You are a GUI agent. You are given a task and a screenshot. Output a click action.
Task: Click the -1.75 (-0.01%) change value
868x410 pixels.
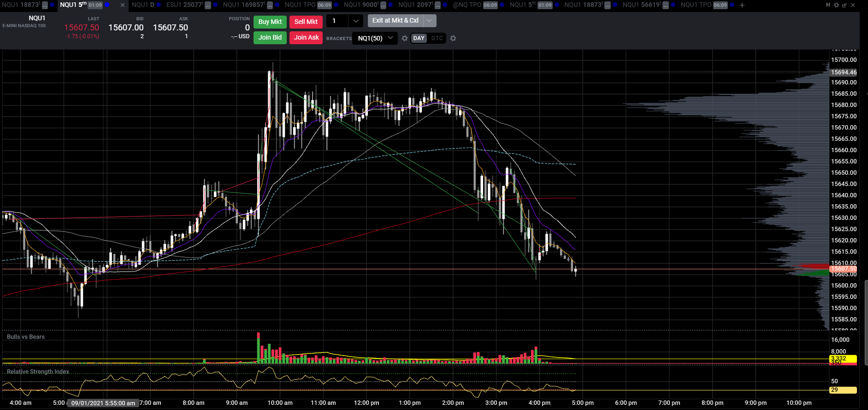pyautogui.click(x=82, y=36)
